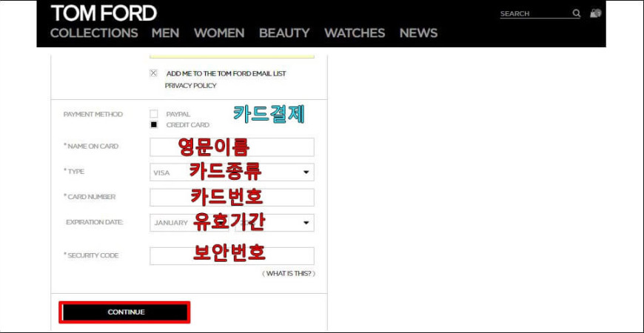Open the WHAT IS THIS? link
The image size is (644, 333).
click(289, 274)
